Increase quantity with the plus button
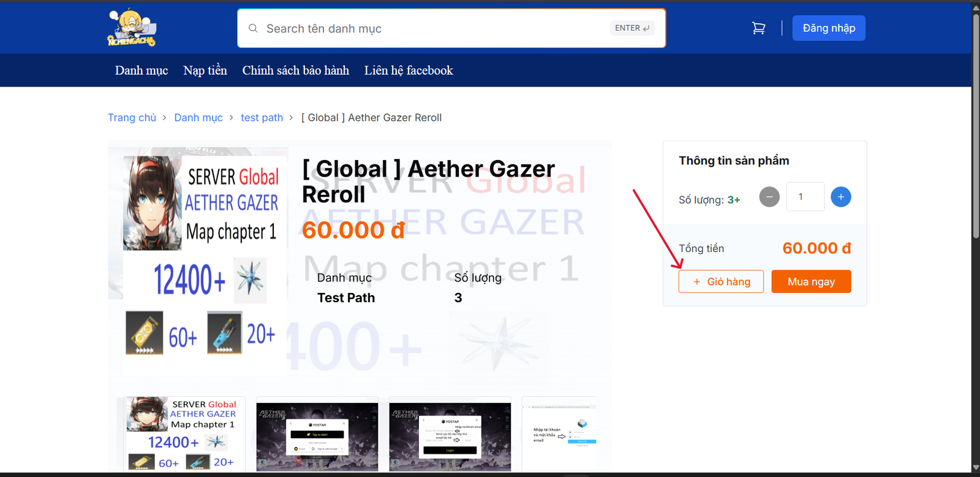The width and height of the screenshot is (980, 477). (840, 197)
